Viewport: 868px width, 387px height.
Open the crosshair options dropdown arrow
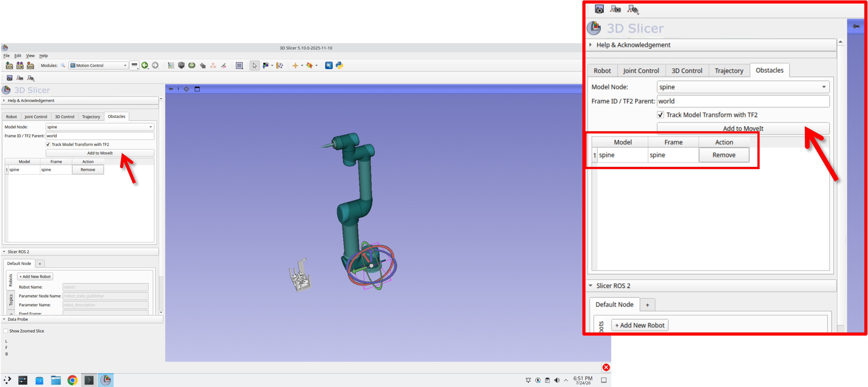302,65
